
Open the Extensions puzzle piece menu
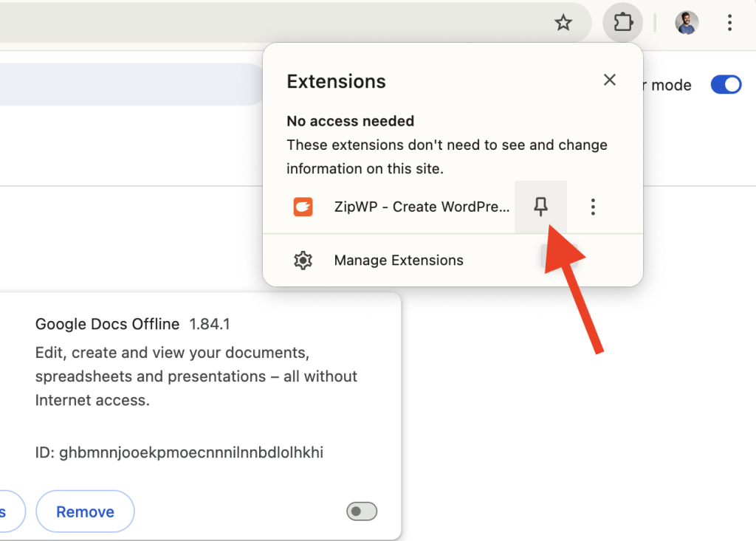[x=622, y=22]
